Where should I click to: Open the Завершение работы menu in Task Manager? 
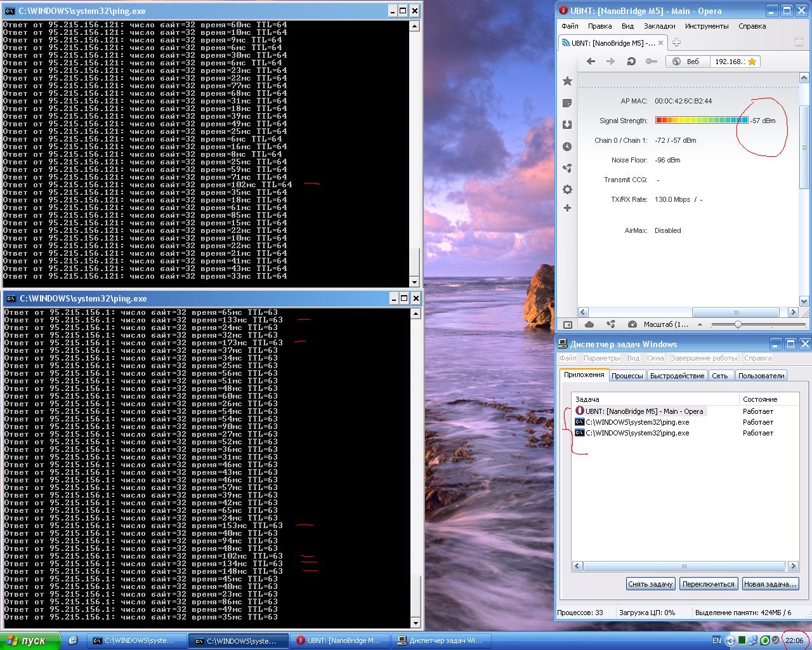(704, 358)
